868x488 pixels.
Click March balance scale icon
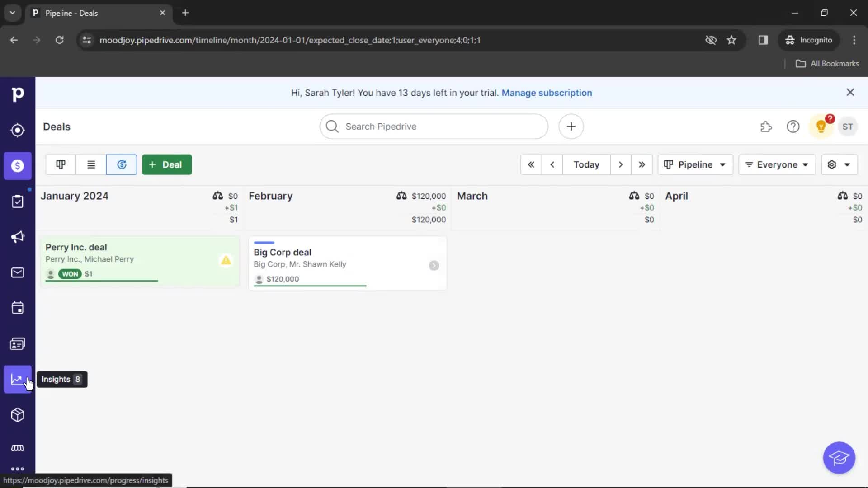634,196
